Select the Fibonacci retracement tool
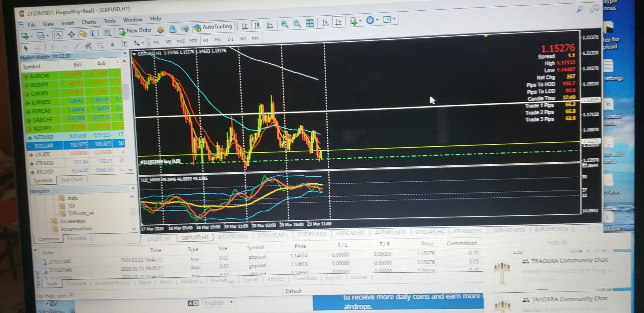 pyautogui.click(x=100, y=45)
